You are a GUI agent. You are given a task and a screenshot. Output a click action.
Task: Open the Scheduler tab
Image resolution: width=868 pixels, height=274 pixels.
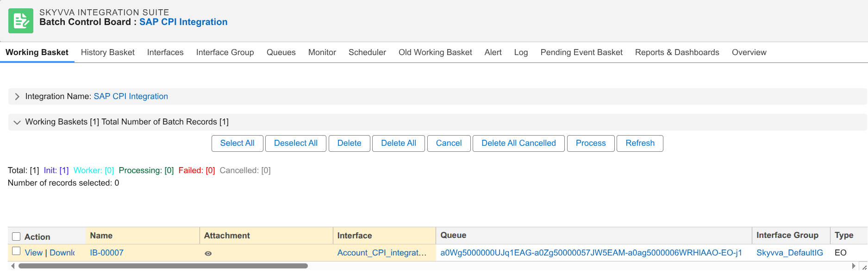click(x=367, y=52)
